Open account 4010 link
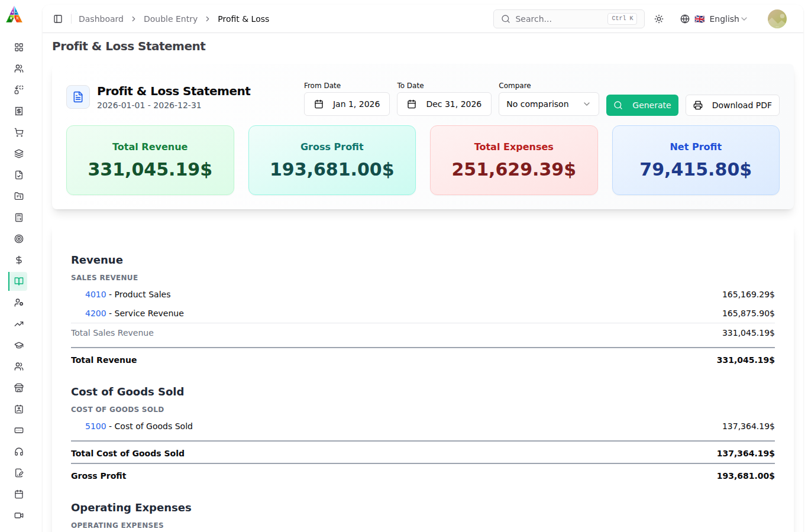 [96, 294]
